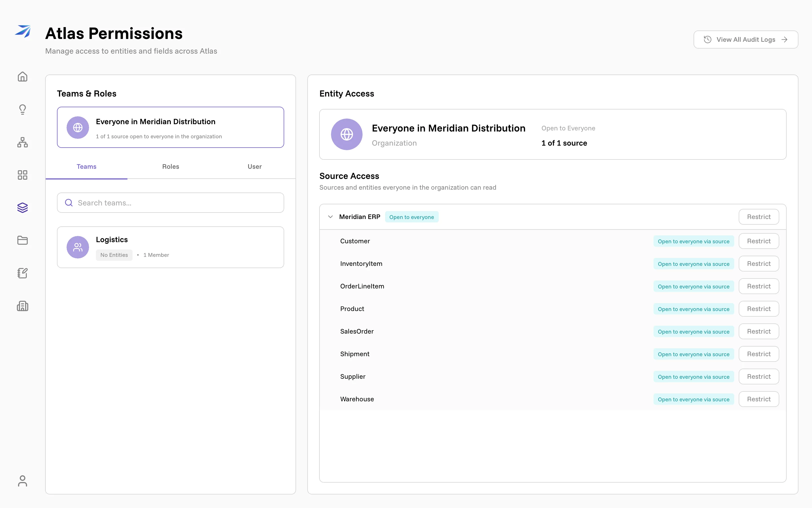
Task: Click the 1 Member label on Logistics
Action: coord(156,255)
